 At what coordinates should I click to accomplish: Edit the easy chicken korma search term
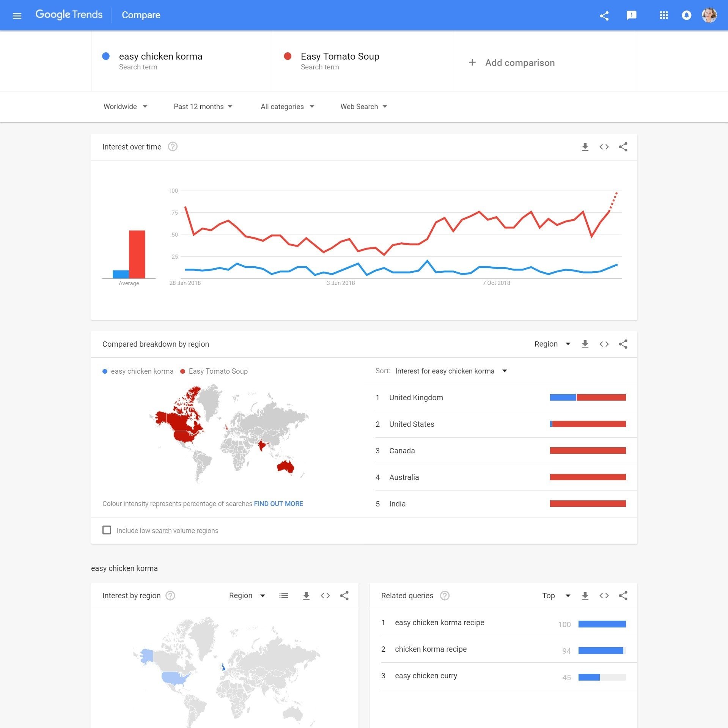click(182, 61)
